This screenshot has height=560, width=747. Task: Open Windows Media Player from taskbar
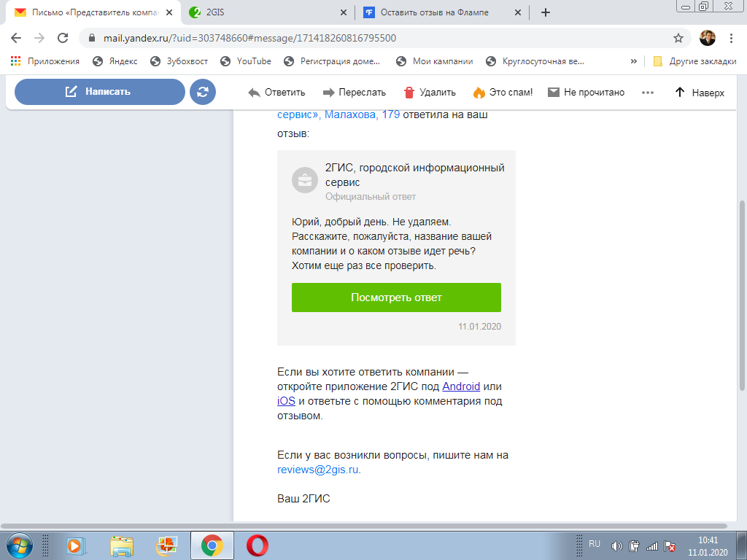pyautogui.click(x=76, y=545)
